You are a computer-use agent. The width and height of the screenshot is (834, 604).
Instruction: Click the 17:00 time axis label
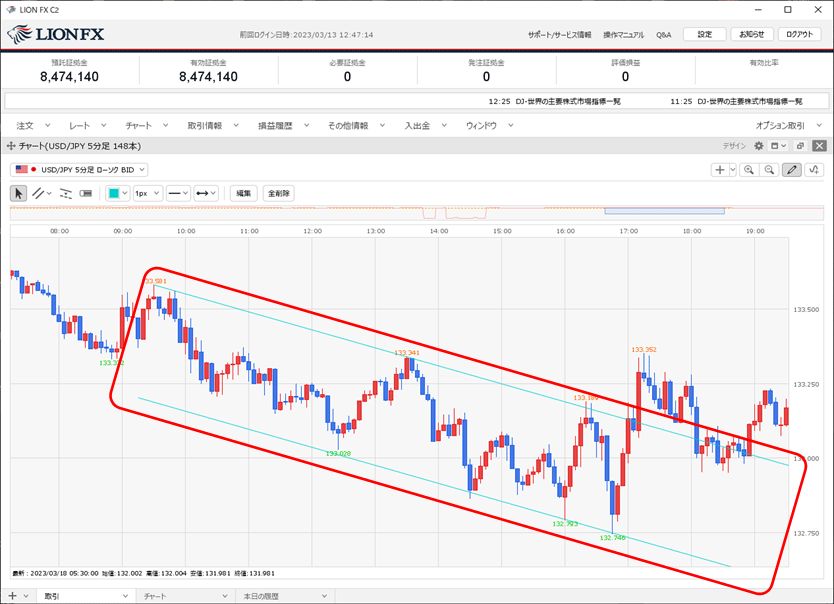point(629,231)
